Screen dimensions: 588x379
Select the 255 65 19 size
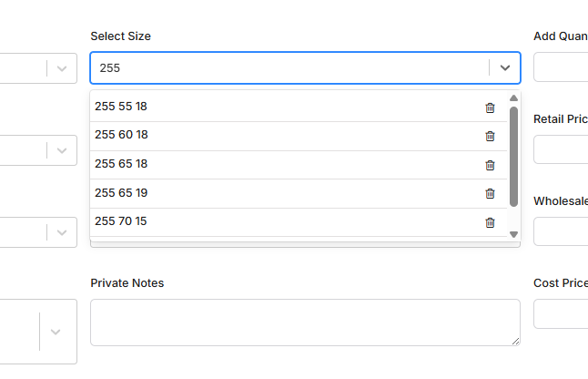(x=299, y=194)
